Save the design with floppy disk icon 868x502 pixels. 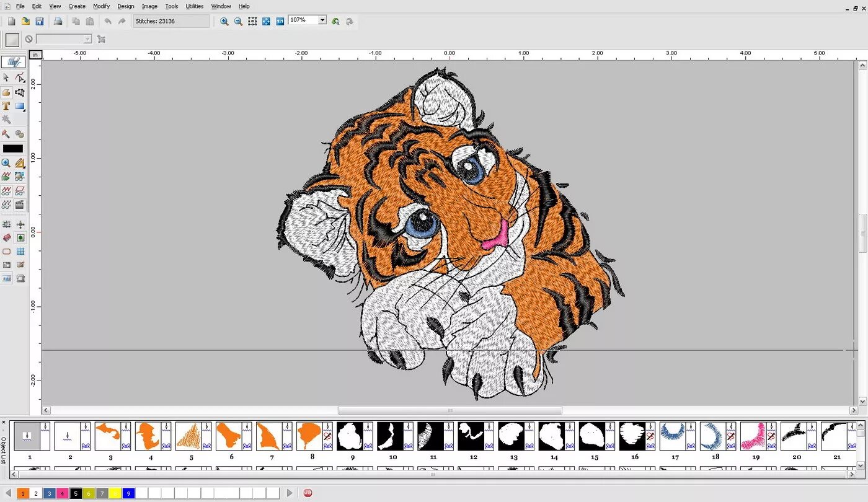click(x=39, y=21)
